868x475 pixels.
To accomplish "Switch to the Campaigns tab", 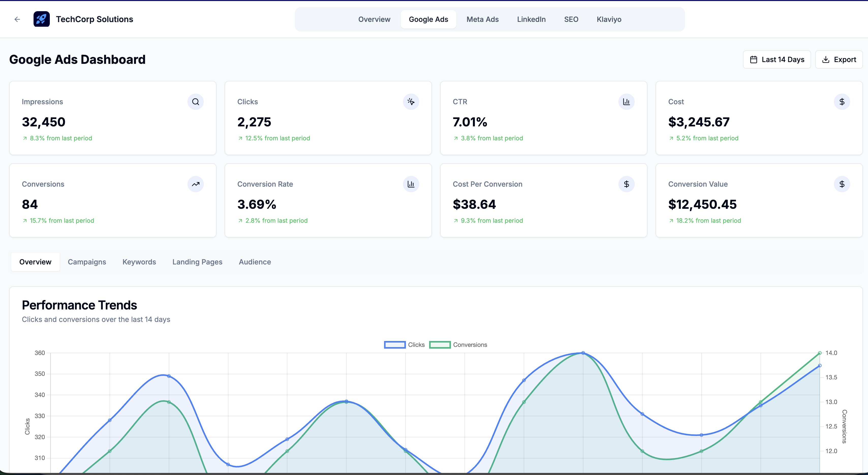I will tap(87, 262).
